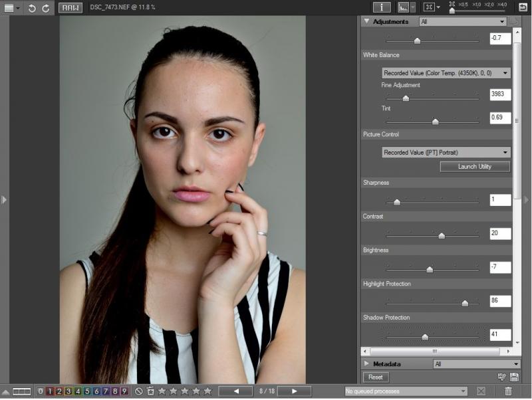Rotate the image counterclockwise
Image resolution: width=532 pixels, height=400 pixels.
32,8
